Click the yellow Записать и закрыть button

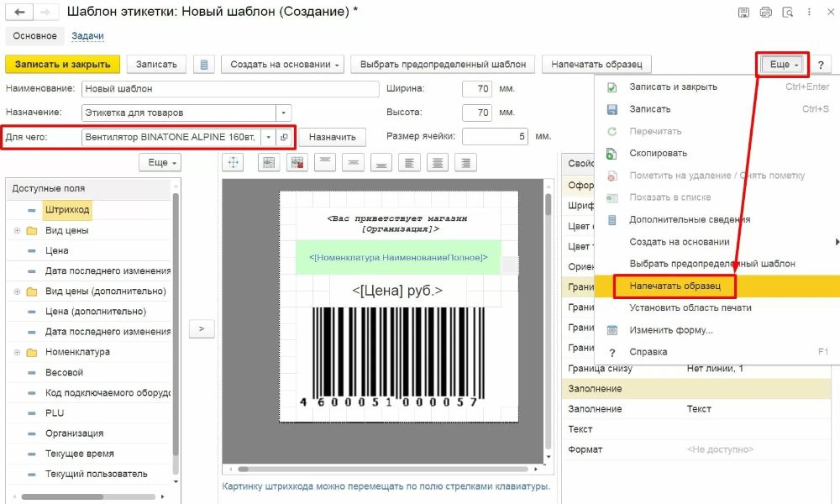[x=63, y=65]
